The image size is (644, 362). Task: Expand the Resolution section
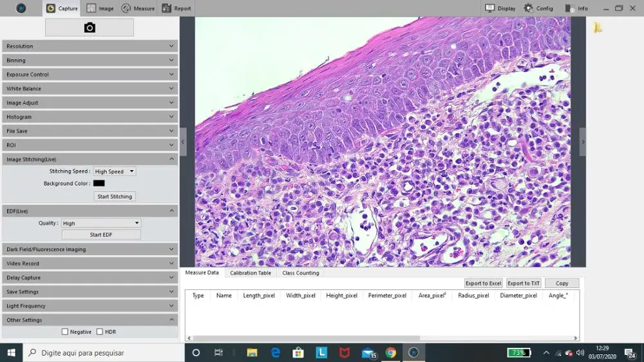(x=90, y=46)
